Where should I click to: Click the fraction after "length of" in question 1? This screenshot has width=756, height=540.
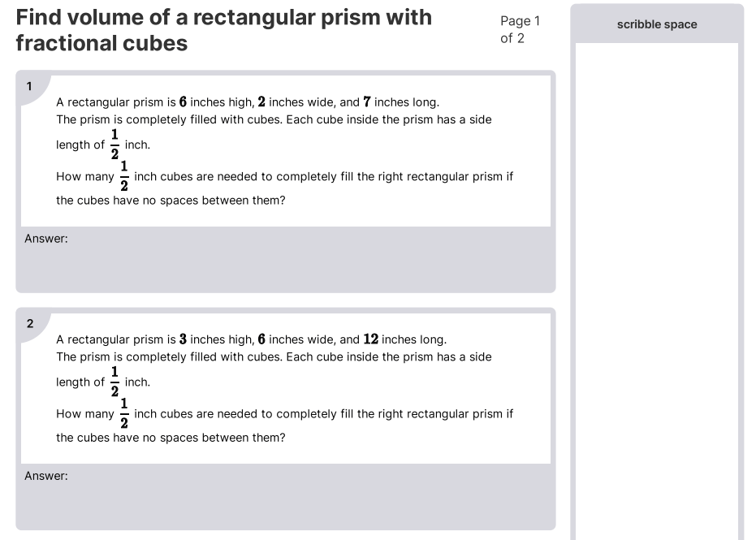point(114,144)
